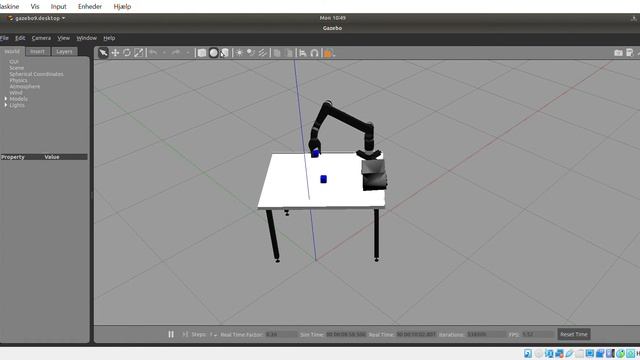
Task: Open the Align tool
Action: tap(303, 53)
